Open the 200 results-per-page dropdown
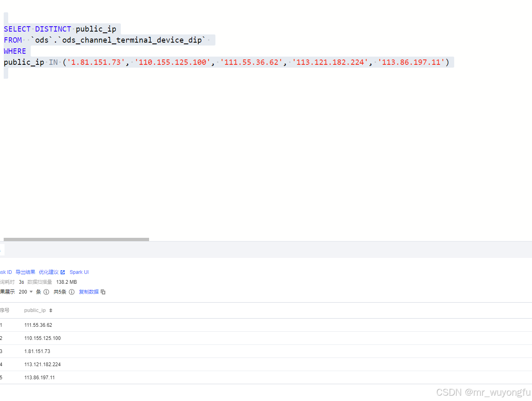Screen dimensions: 532x401 point(26,292)
